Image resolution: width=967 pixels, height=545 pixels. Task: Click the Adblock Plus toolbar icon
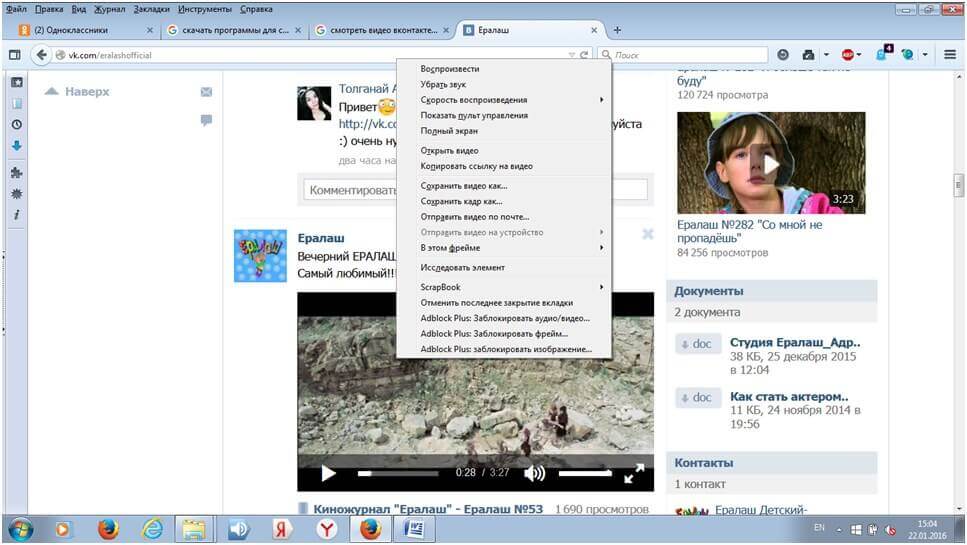pyautogui.click(x=847, y=55)
